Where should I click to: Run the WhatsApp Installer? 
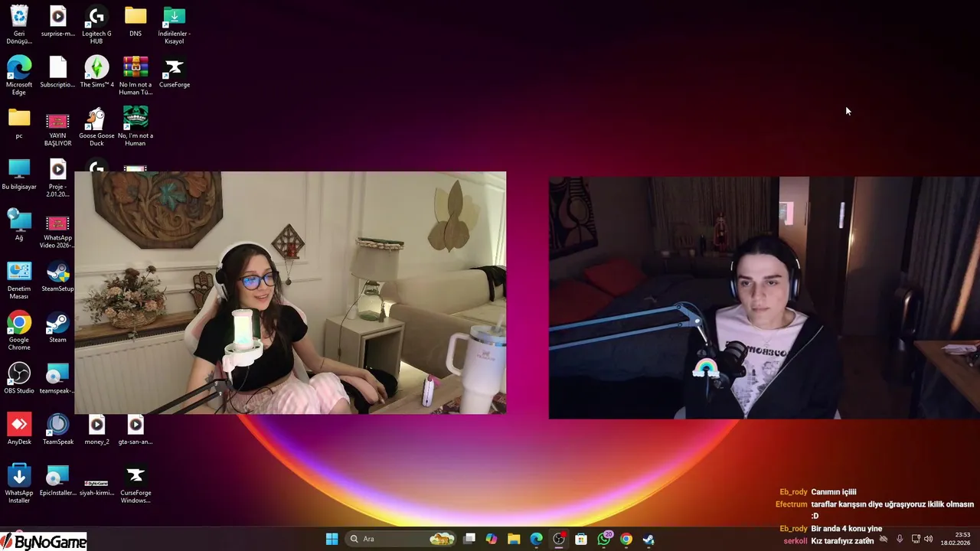[19, 484]
